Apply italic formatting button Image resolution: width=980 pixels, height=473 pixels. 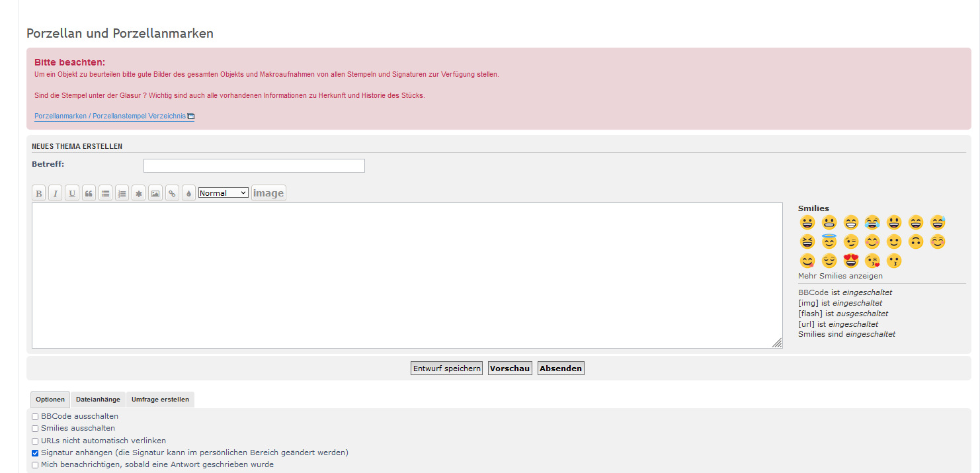tap(56, 193)
